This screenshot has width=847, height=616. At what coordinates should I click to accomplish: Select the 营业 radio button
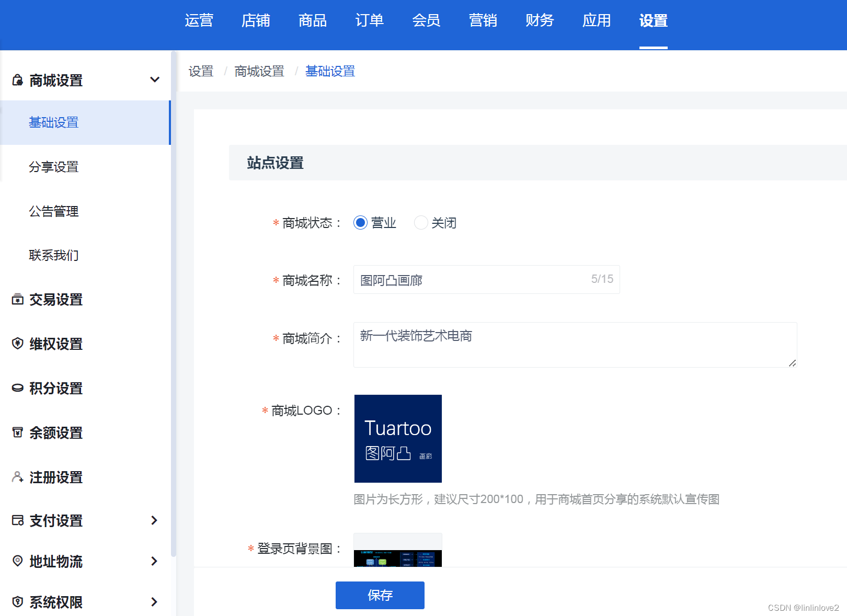(360, 223)
